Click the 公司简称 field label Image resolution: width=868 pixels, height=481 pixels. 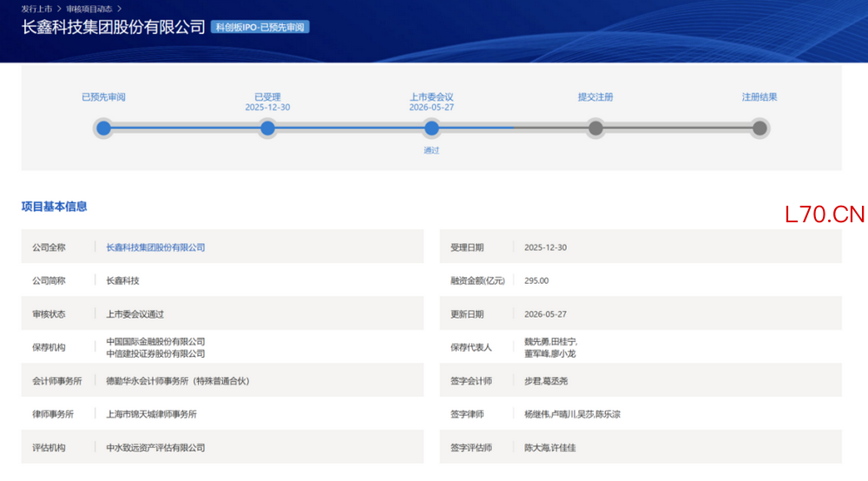pos(49,280)
